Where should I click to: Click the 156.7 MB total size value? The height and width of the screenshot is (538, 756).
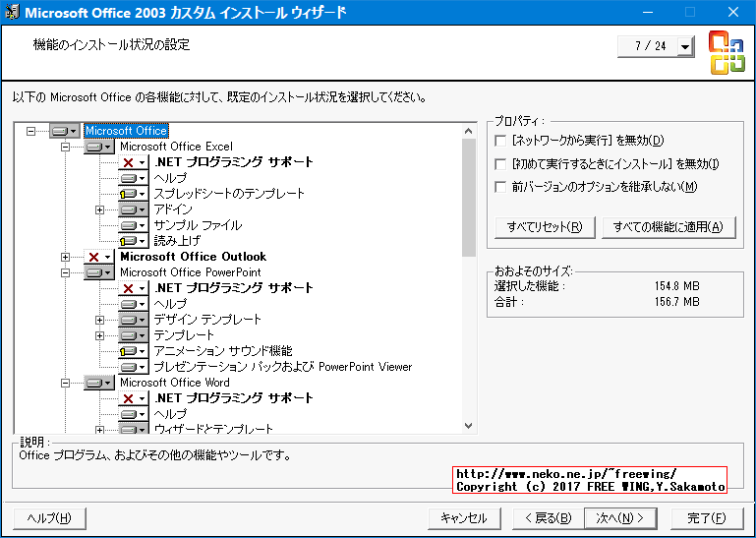coord(676,302)
